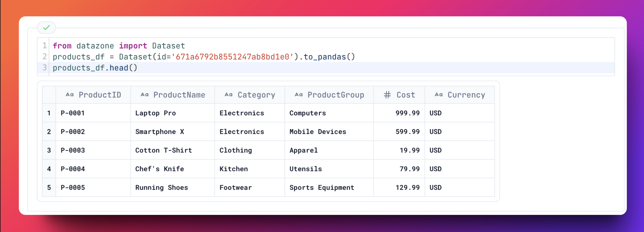Click the text type icon beside ProductID
The image size is (644, 232).
(70, 95)
